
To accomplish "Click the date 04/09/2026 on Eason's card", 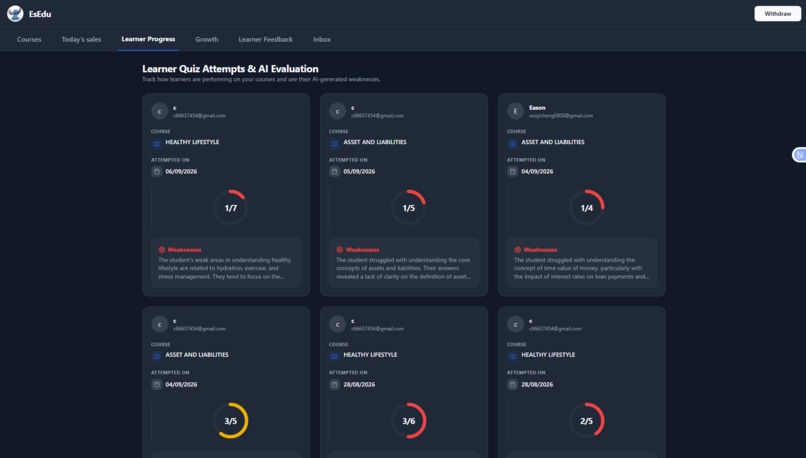I will pyautogui.click(x=537, y=172).
